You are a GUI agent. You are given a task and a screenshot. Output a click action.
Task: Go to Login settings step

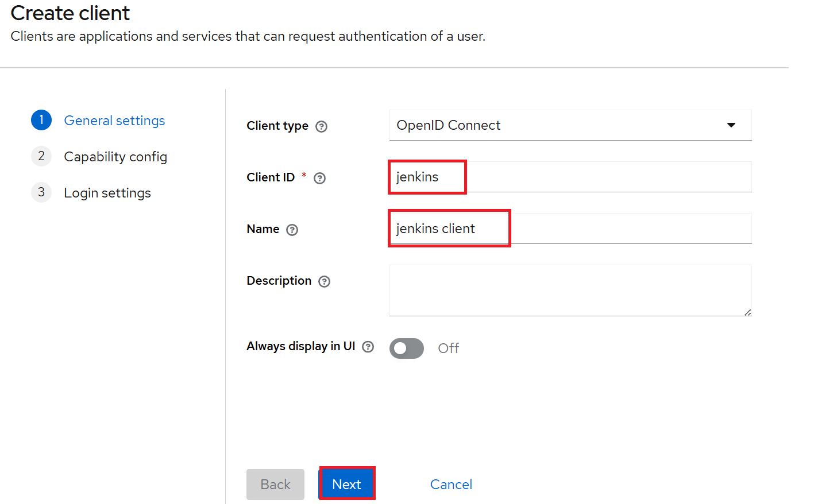(x=107, y=193)
